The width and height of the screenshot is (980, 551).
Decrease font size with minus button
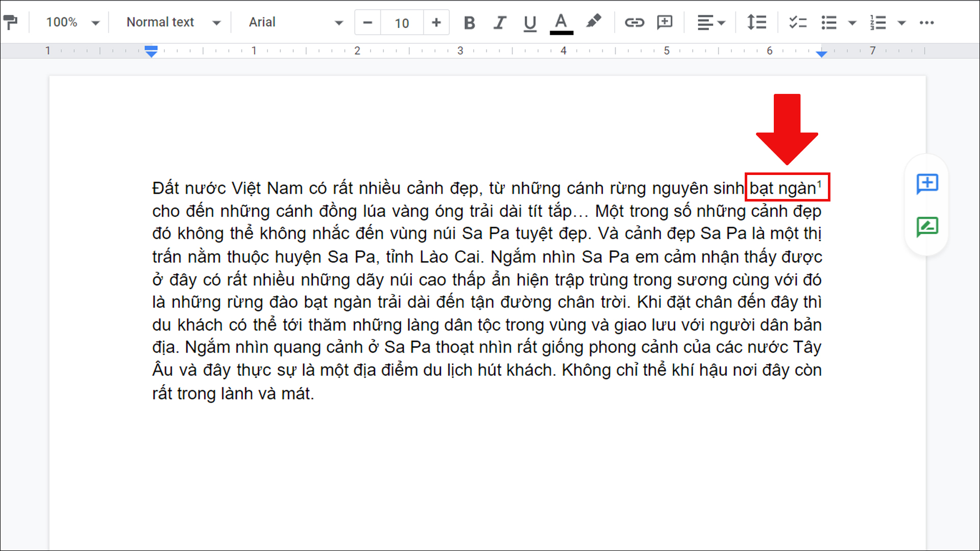(x=367, y=22)
